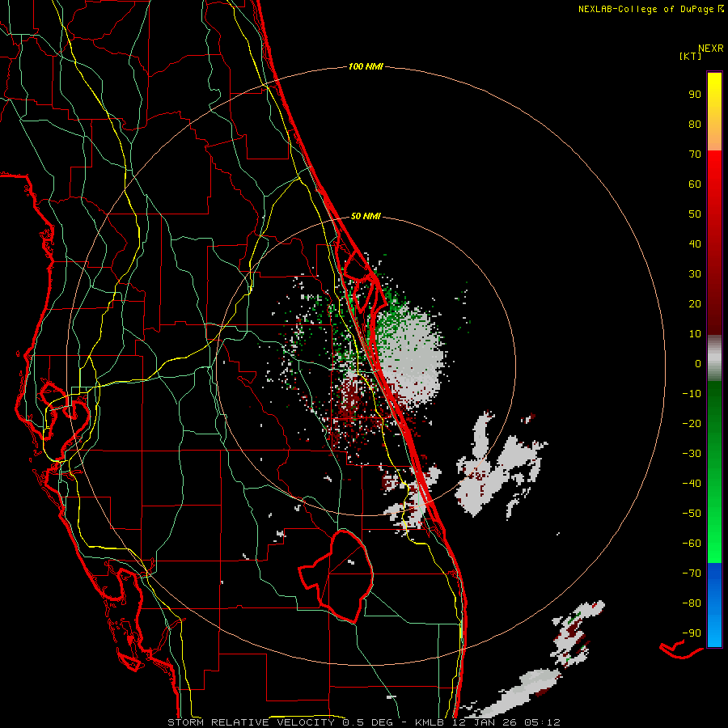
Task: Click the 'KMLB' station identifier in caption
Action: coord(430,722)
